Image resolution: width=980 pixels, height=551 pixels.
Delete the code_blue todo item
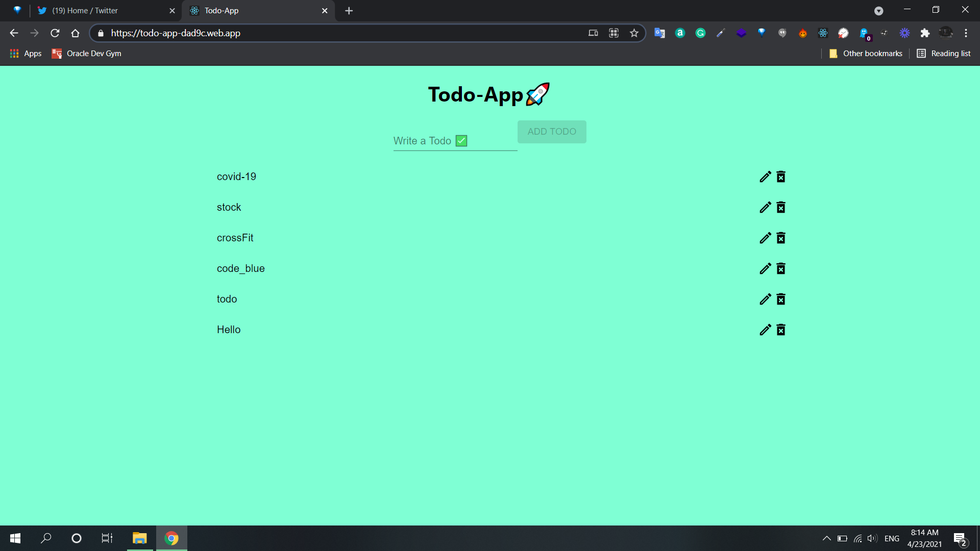[x=781, y=268]
